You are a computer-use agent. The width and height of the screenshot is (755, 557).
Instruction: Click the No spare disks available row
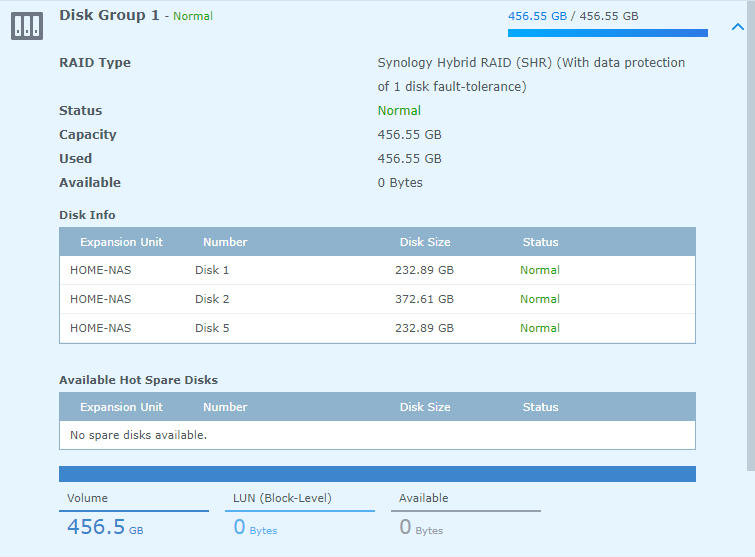click(378, 435)
